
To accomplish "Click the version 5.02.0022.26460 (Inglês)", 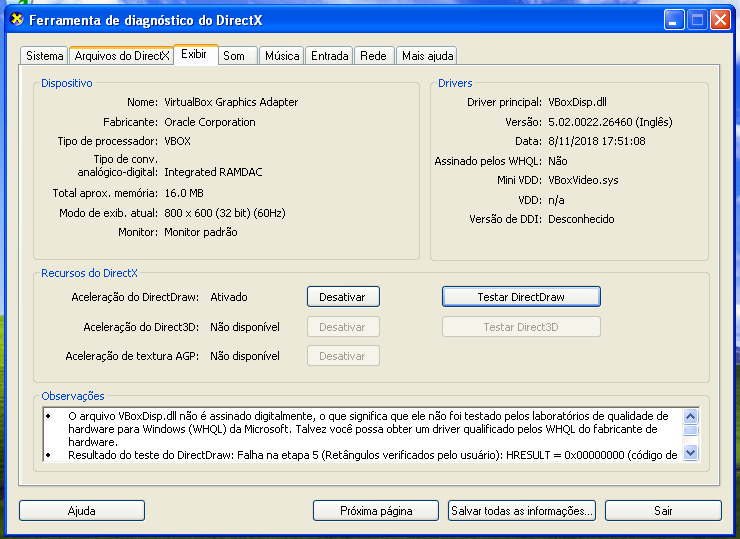I will pyautogui.click(x=610, y=122).
